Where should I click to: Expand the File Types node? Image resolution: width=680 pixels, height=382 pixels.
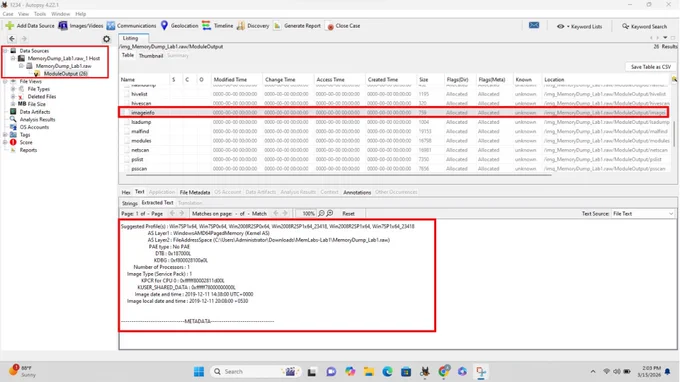[x=13, y=89]
